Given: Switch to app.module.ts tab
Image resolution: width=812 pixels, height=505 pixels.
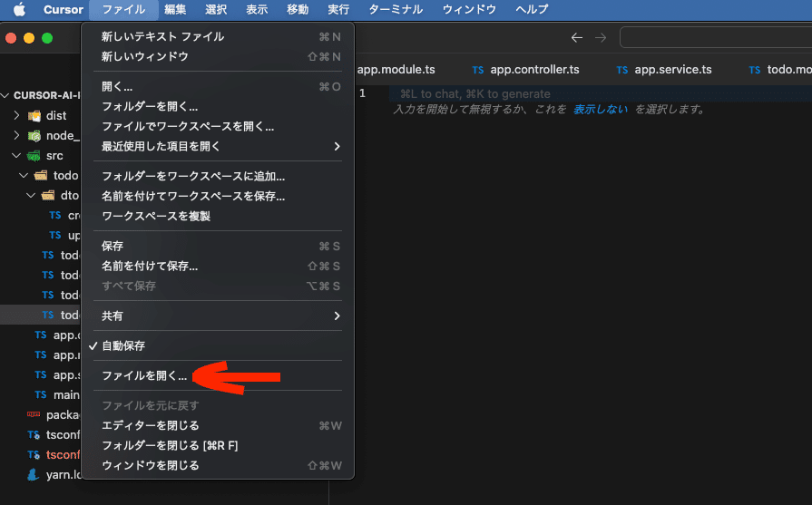Looking at the screenshot, I should (396, 69).
